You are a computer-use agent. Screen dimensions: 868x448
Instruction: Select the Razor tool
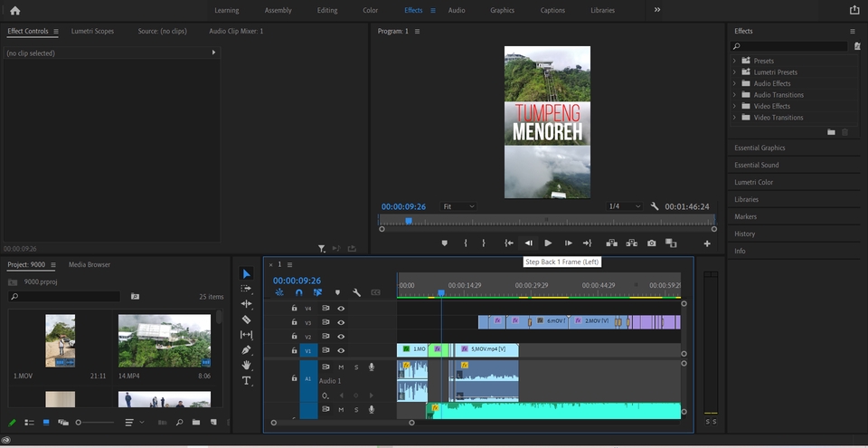coord(246,319)
